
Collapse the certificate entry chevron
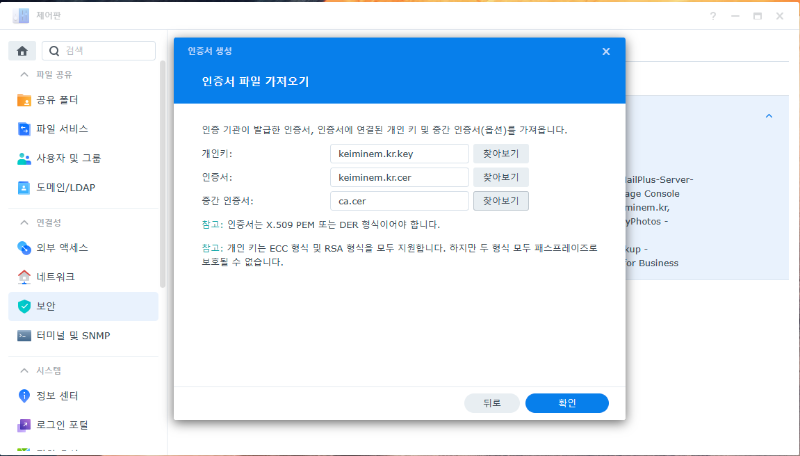tap(768, 116)
